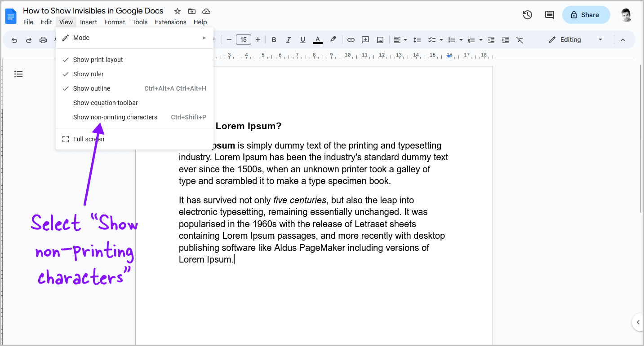The image size is (644, 346).
Task: Open the Extensions menu
Action: coord(170,22)
